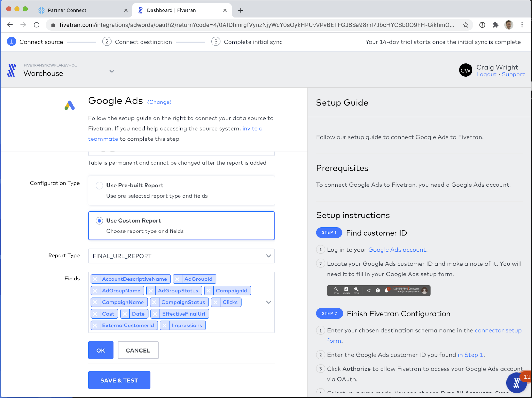Expand the Warehouse account dropdown
This screenshot has width=532, height=398.
[112, 71]
